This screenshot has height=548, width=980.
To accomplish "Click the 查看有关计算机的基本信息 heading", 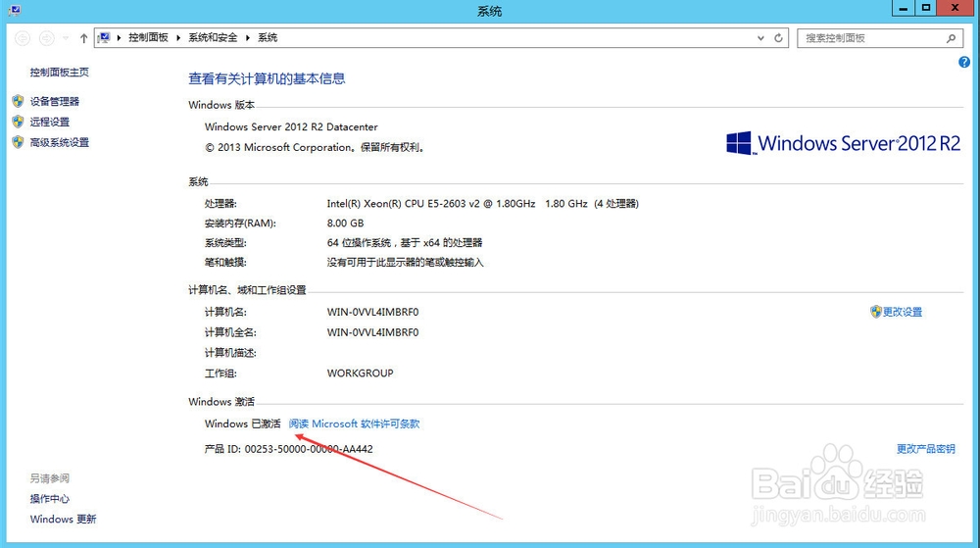I will pyautogui.click(x=267, y=78).
